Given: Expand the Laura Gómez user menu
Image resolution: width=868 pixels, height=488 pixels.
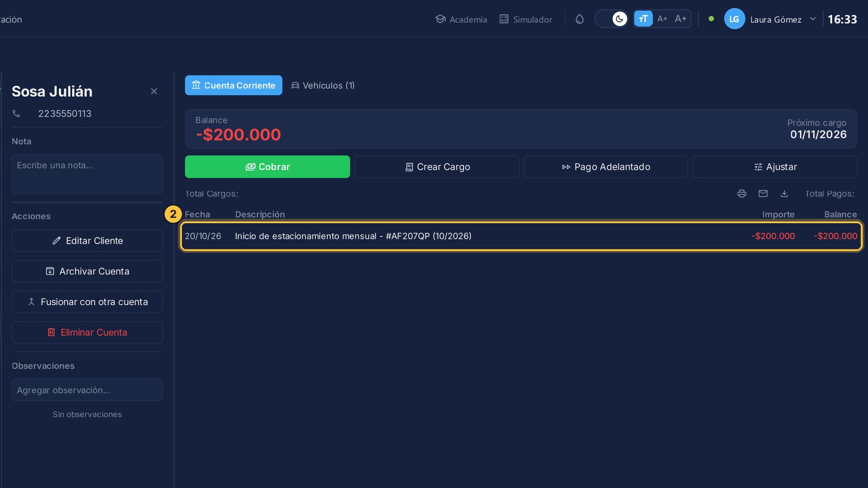Looking at the screenshot, I should pyautogui.click(x=813, y=19).
